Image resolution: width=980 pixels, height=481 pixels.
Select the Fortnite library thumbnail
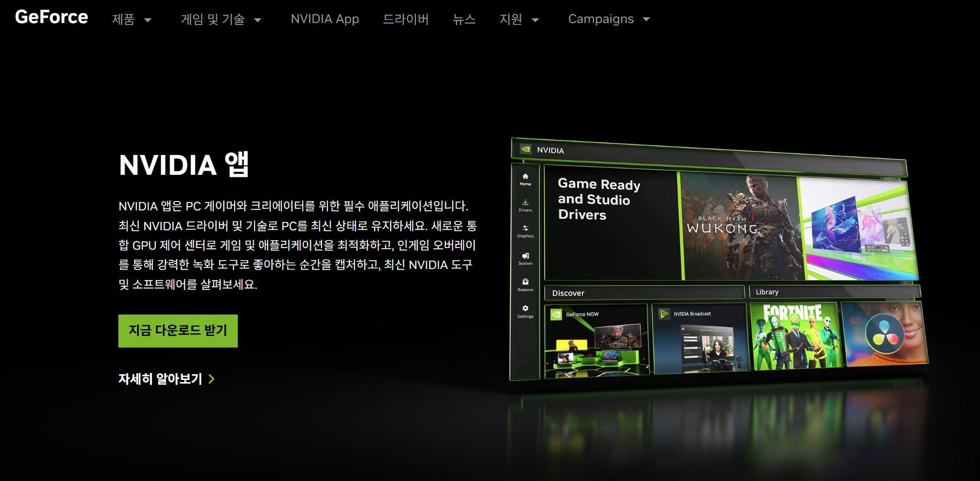point(796,335)
